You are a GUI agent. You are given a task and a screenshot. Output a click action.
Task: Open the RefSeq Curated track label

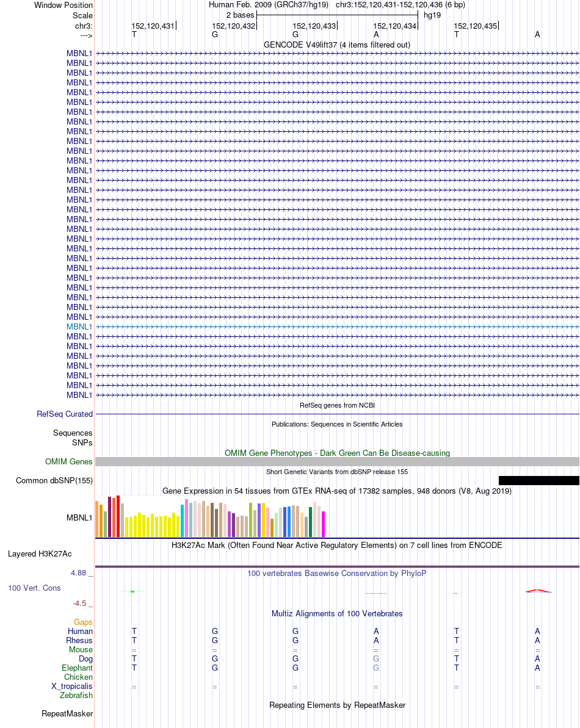point(65,414)
